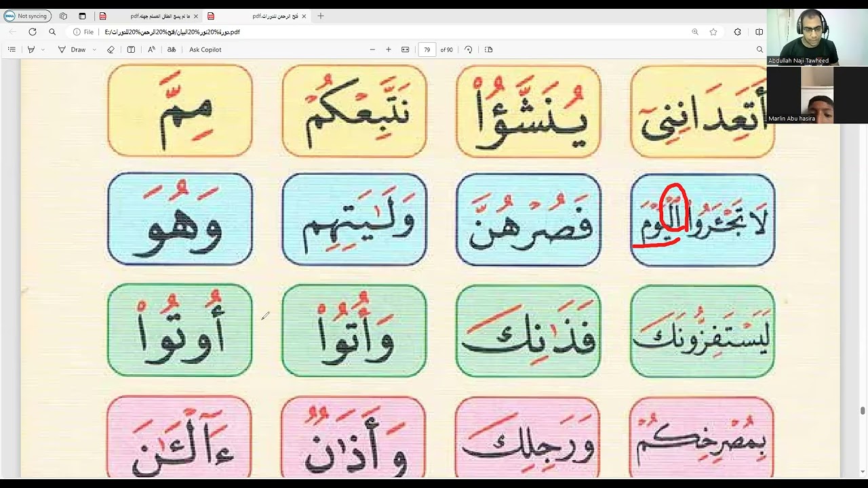Open the Not syncing profile button
The image size is (868, 488).
[27, 16]
